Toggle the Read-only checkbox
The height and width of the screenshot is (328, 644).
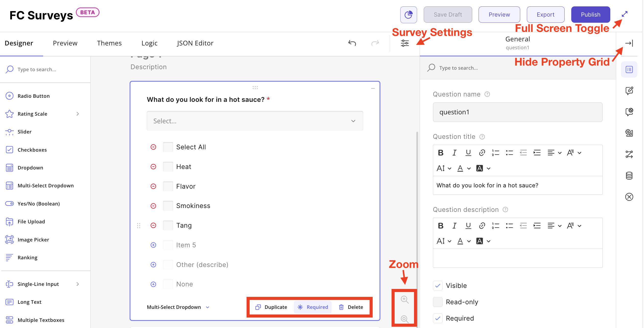point(438,302)
